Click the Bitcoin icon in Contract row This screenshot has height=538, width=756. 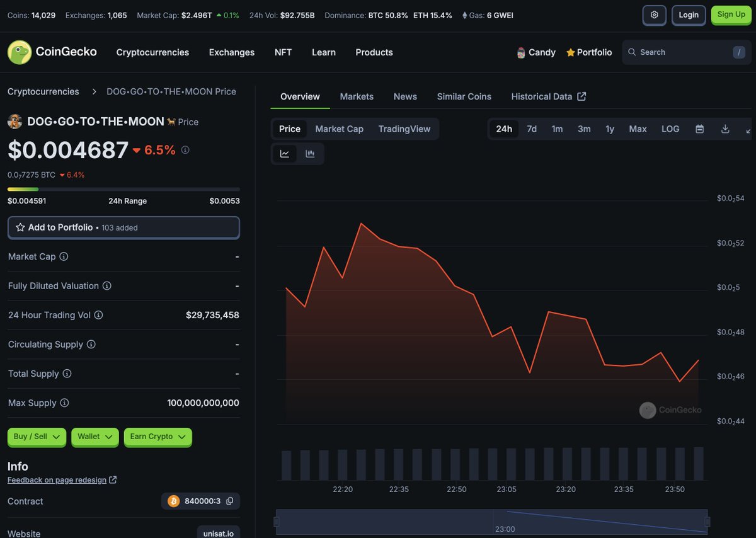pos(173,501)
